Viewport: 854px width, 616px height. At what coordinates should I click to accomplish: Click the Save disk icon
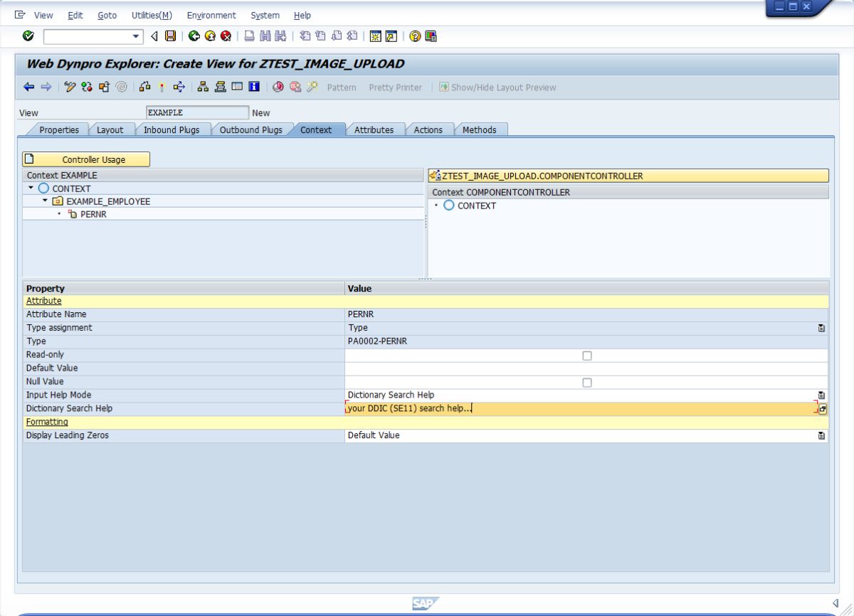[x=170, y=36]
